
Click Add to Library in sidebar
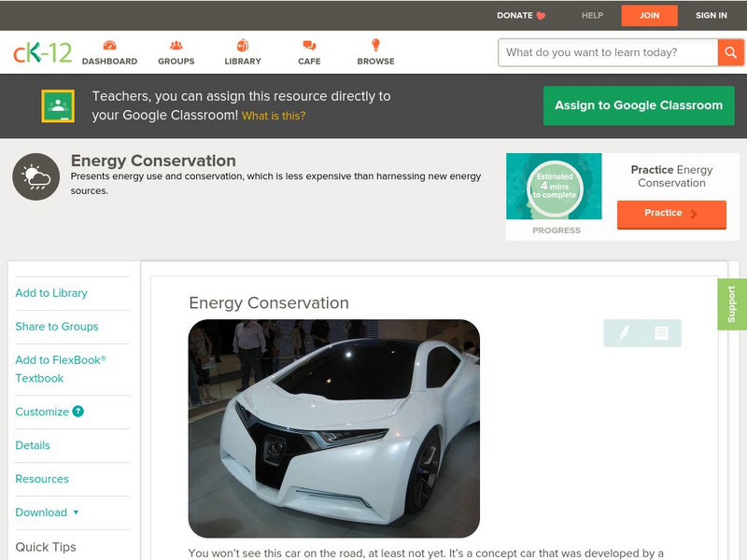coord(51,293)
